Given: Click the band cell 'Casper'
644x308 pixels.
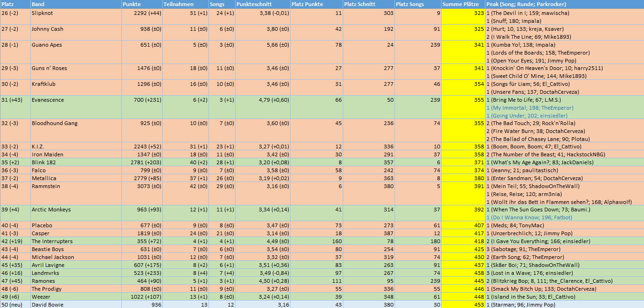Looking at the screenshot, I should [x=76, y=233].
